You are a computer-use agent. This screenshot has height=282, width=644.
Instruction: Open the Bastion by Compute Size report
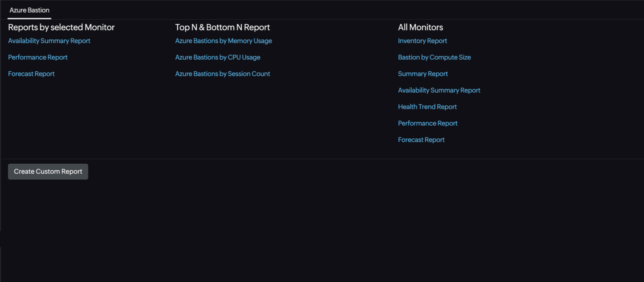(x=434, y=57)
